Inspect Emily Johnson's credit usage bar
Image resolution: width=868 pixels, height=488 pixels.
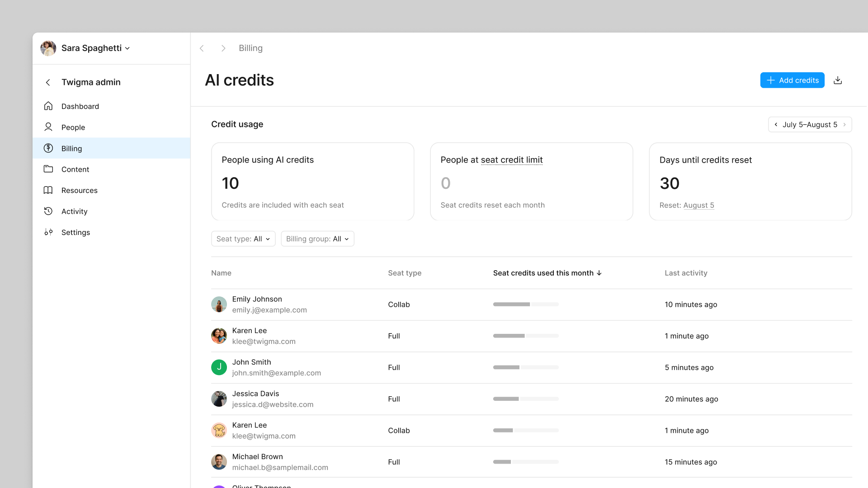coord(525,304)
